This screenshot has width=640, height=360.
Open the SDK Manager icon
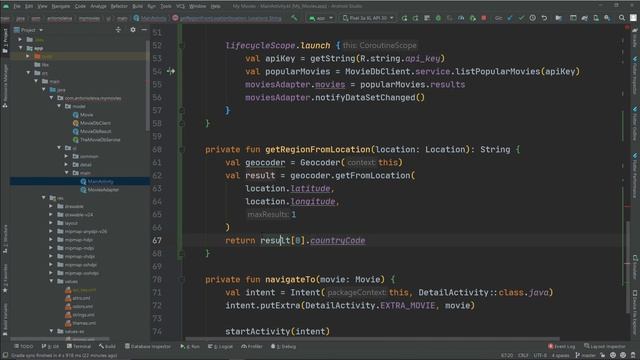coord(607,18)
